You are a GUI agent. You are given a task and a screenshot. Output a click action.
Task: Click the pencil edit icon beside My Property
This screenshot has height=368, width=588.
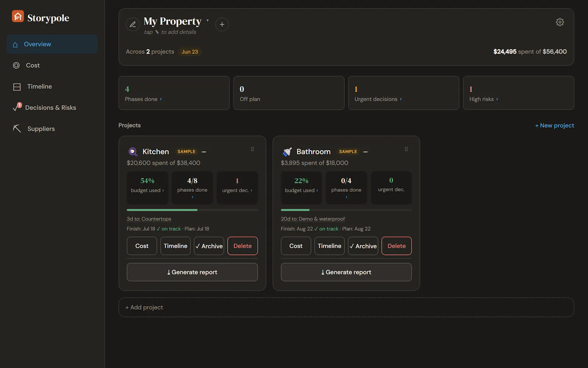(x=133, y=24)
